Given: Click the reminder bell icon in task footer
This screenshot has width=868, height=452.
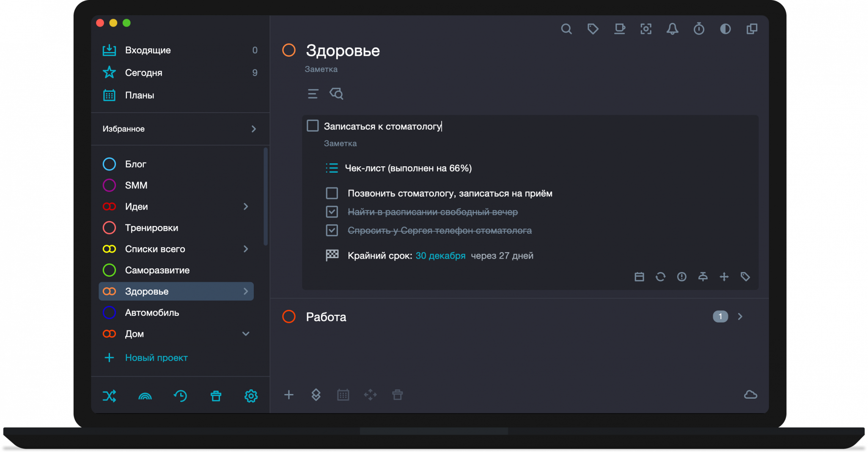Looking at the screenshot, I should click(703, 277).
